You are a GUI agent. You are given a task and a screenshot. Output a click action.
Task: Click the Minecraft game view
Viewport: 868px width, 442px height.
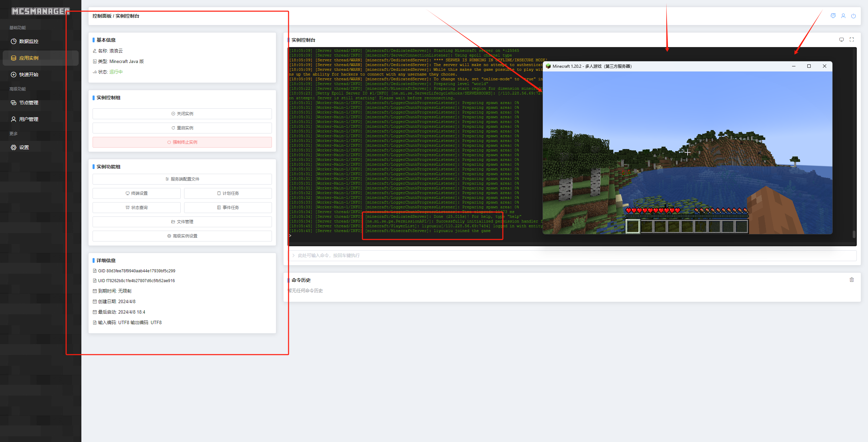(x=687, y=152)
